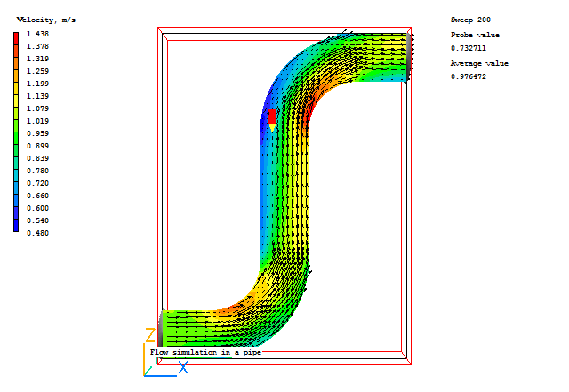Click the average reading 0.976472
Image resolution: width=569 pixels, height=392 pixels.
[469, 76]
